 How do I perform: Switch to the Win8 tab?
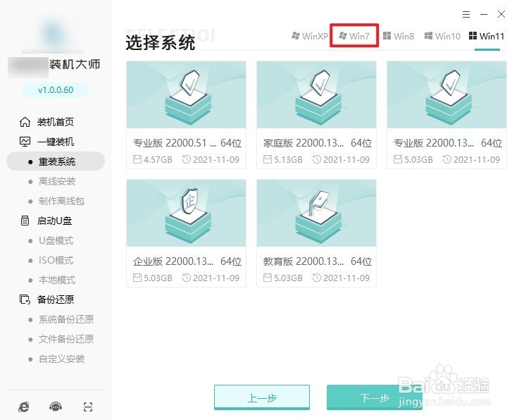[398, 36]
